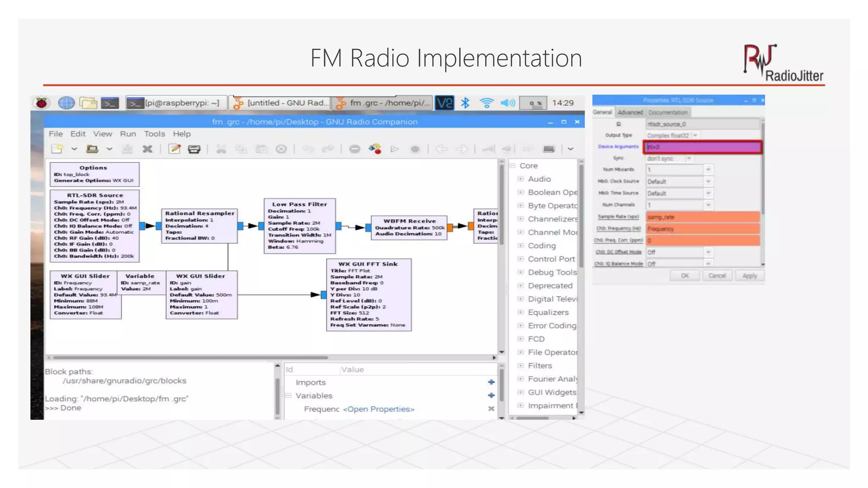Open flow graph with folder icon
Screen dimensions: 868x488
[92, 149]
